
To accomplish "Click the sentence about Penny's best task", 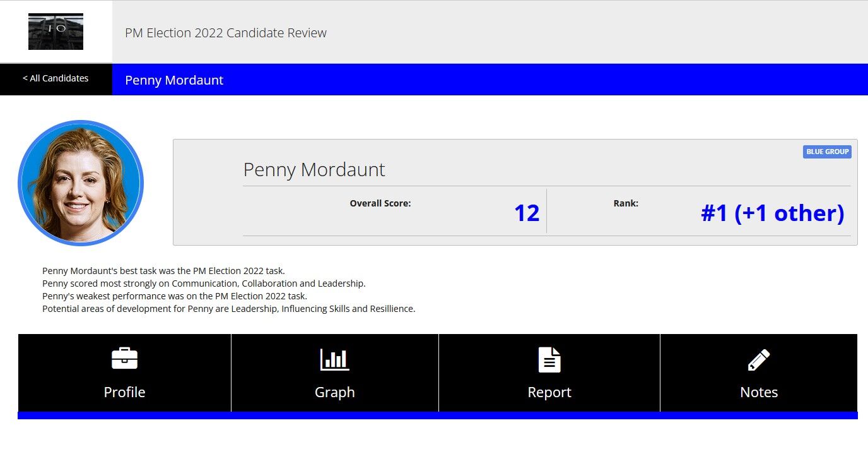I will 163,271.
